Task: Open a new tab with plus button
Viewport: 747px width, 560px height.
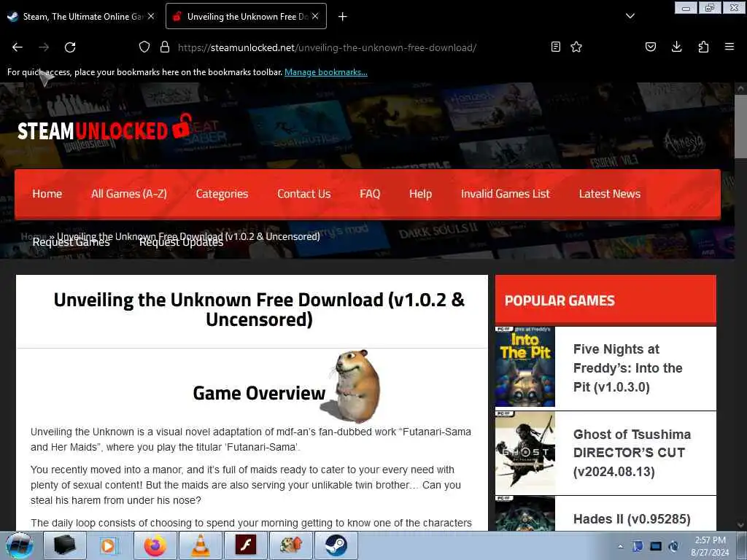Action: [x=343, y=17]
